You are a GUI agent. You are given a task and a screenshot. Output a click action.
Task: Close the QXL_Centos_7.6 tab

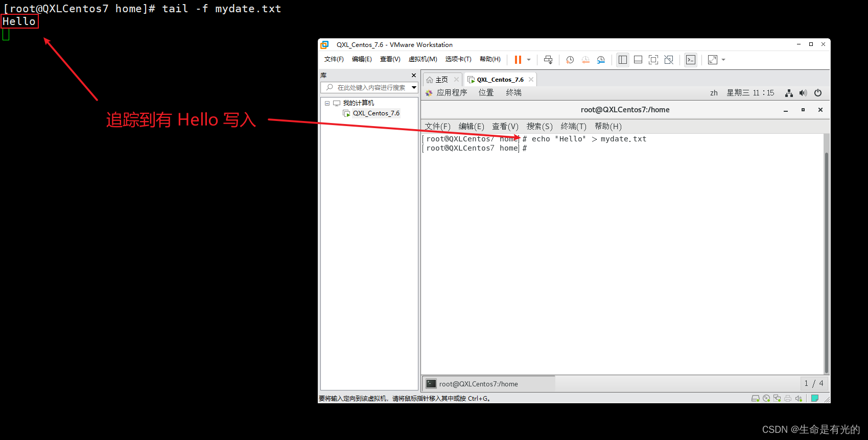pyautogui.click(x=531, y=80)
